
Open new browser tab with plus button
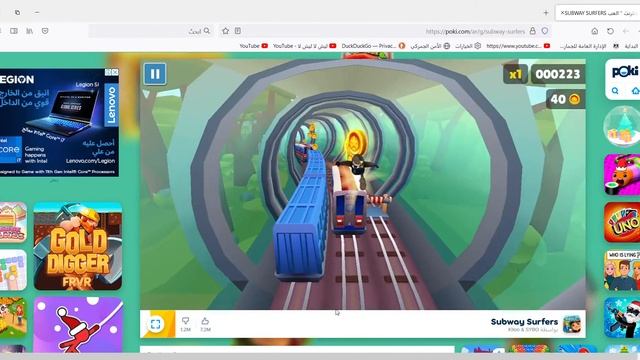(546, 13)
